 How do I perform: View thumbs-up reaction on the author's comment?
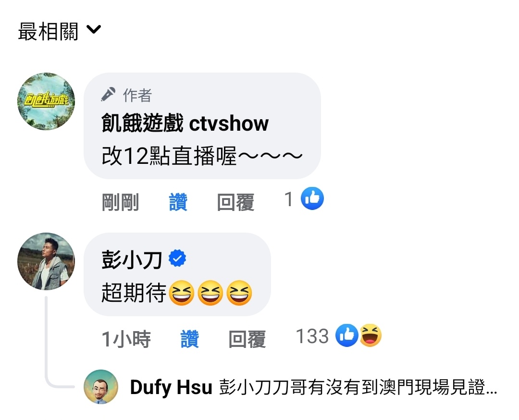click(312, 198)
